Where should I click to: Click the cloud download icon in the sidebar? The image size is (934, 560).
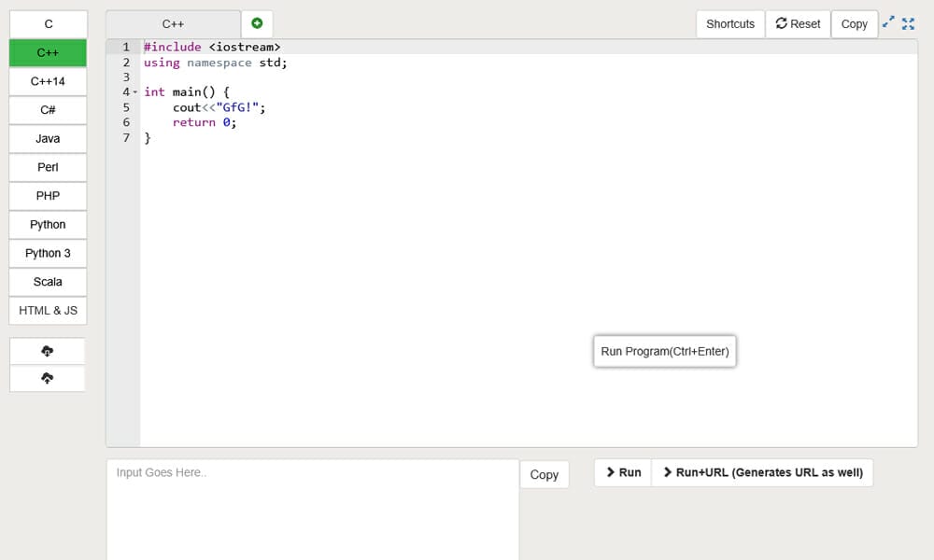(x=47, y=350)
